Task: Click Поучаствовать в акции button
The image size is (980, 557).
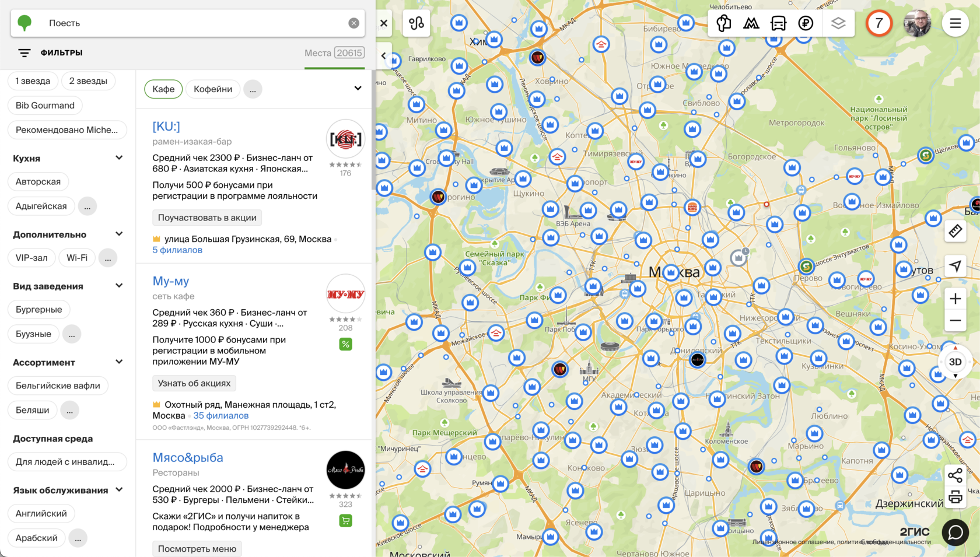Action: (x=207, y=218)
